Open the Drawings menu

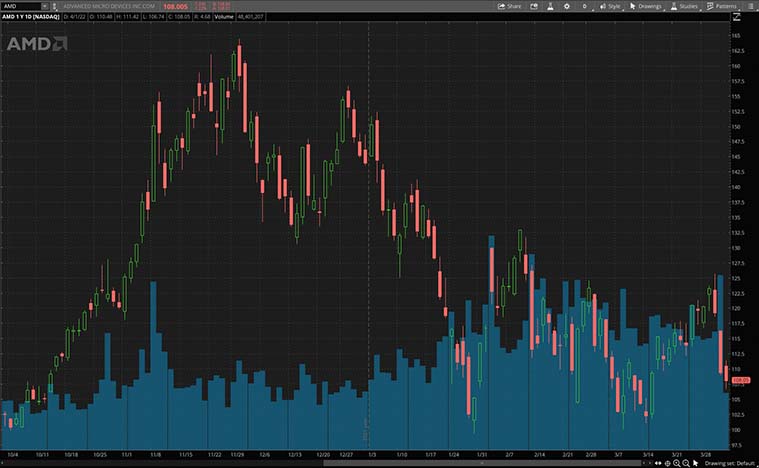click(x=646, y=6)
